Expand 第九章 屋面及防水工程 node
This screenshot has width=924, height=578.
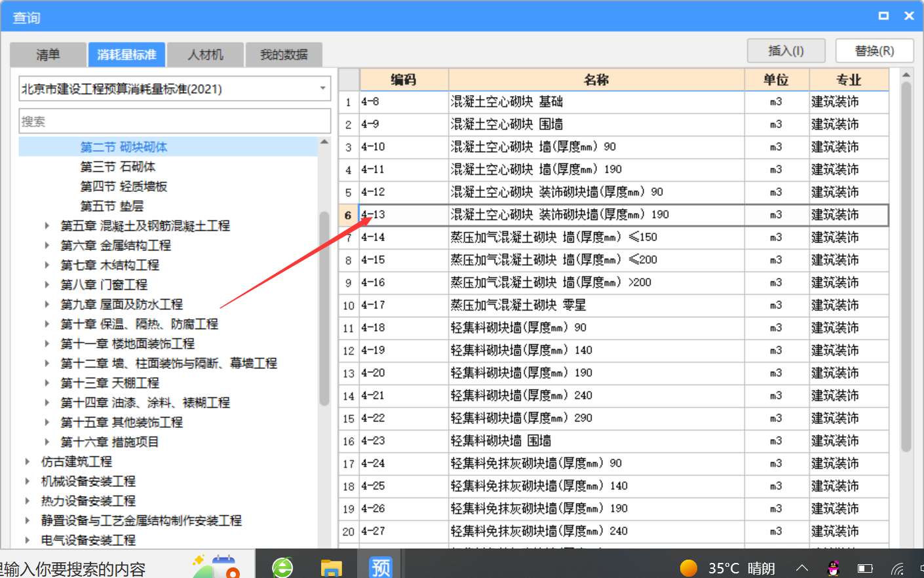(47, 304)
